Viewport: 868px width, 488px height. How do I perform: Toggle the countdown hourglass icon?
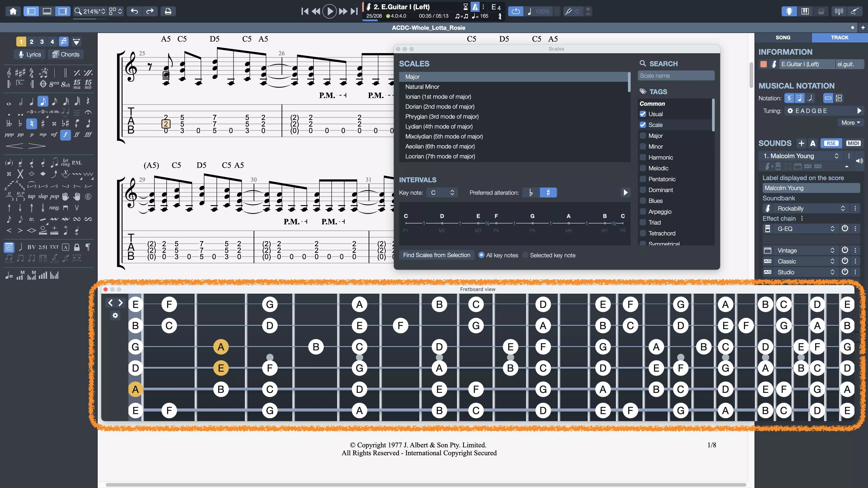click(465, 7)
